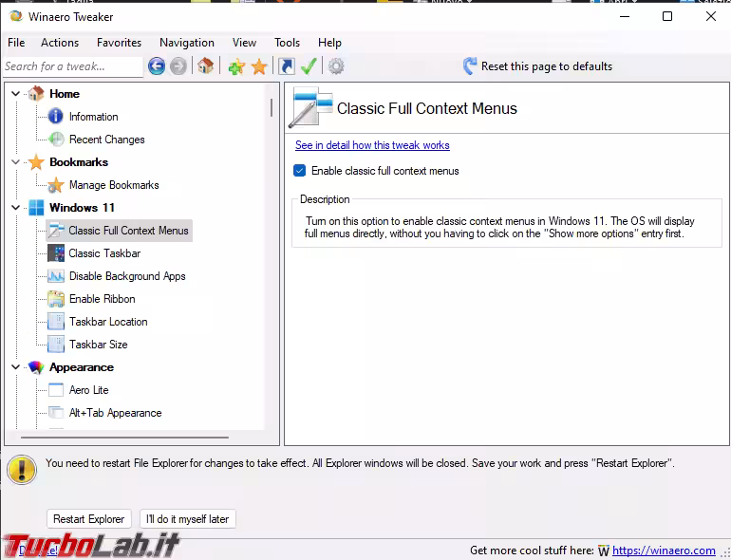Image resolution: width=731 pixels, height=560 pixels.
Task: Click the tree panel vertical scrollbar
Action: tap(272, 256)
